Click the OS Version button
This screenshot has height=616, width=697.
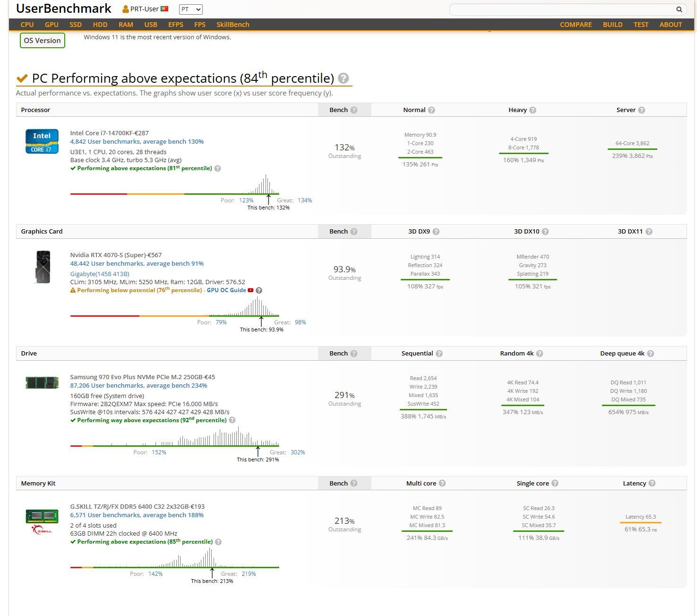click(x=42, y=41)
